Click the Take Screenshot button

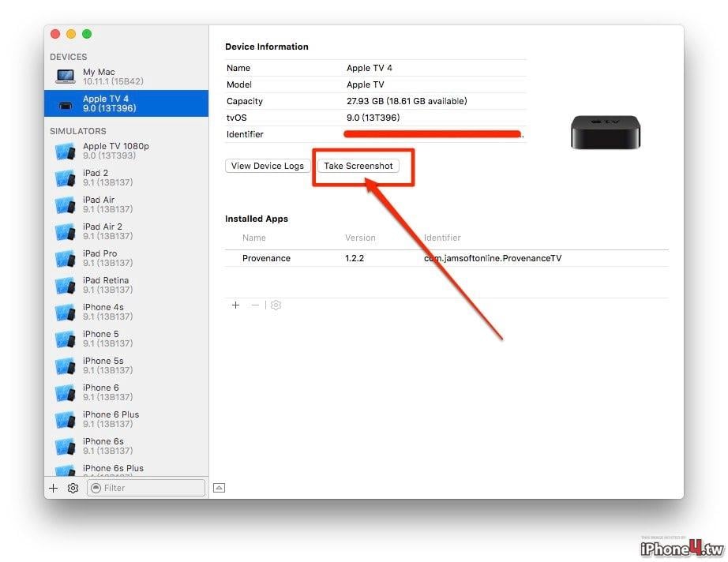click(358, 166)
